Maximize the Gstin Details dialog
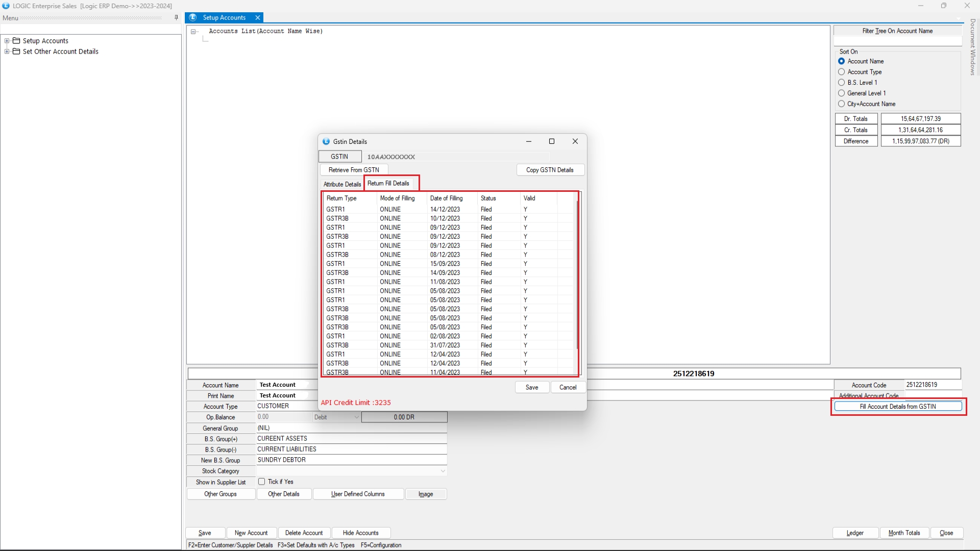This screenshot has height=551, width=980. tap(551, 141)
